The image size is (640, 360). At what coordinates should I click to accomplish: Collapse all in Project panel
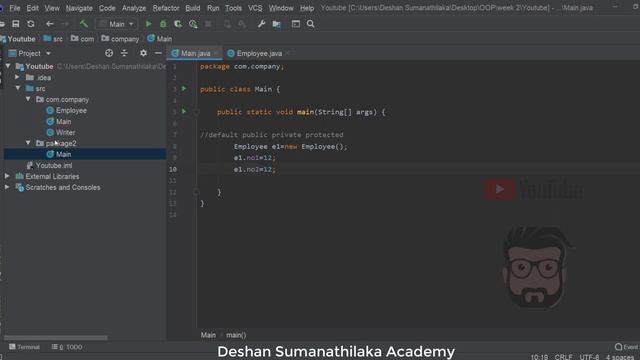[124, 53]
